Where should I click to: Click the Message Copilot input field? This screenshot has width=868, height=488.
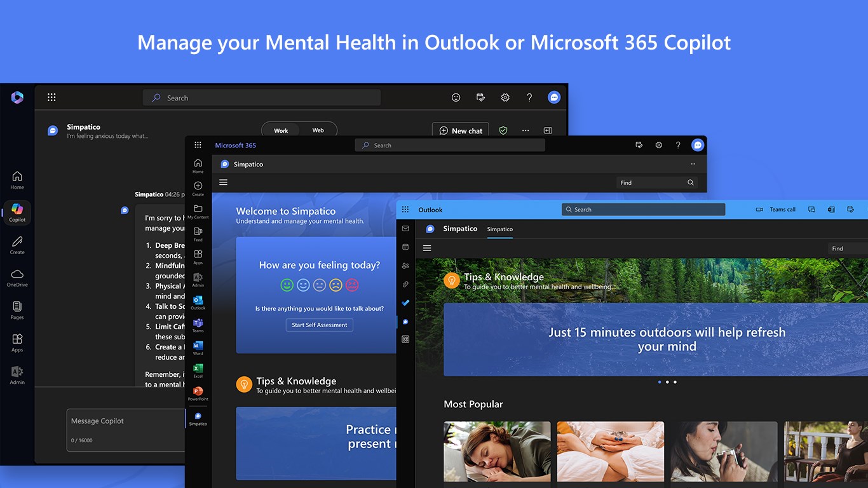(x=126, y=430)
